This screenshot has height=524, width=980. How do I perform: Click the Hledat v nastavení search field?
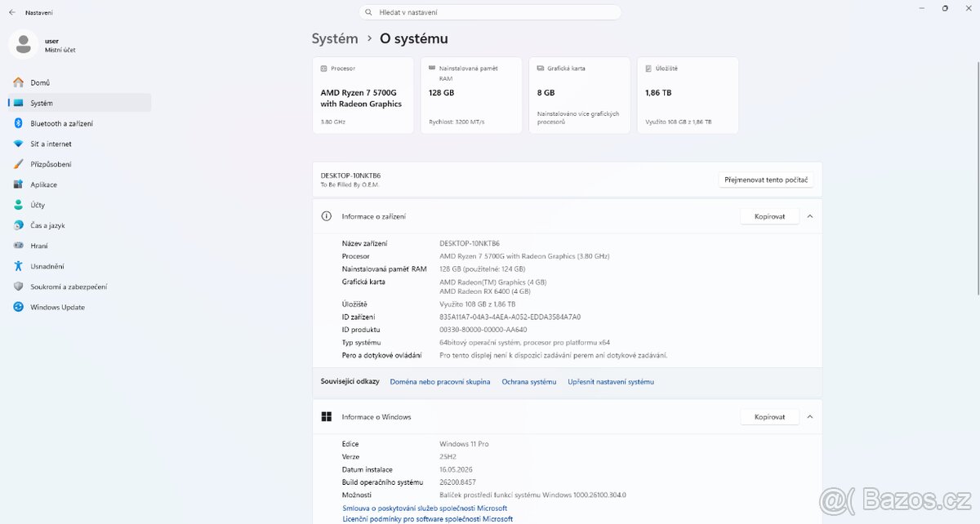(490, 12)
